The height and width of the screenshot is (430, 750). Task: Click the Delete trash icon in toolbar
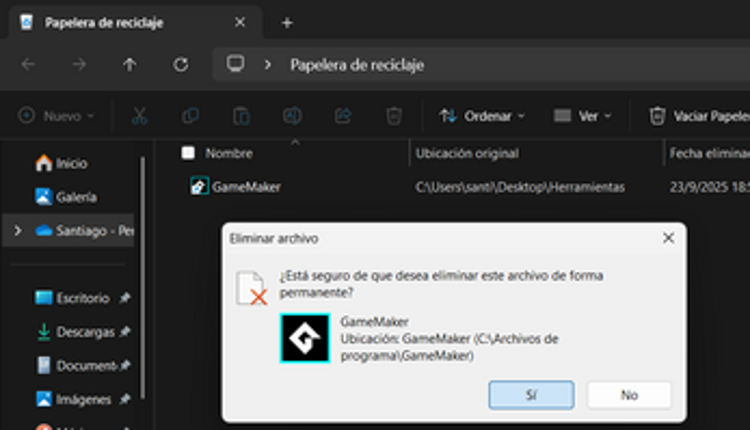coord(394,116)
